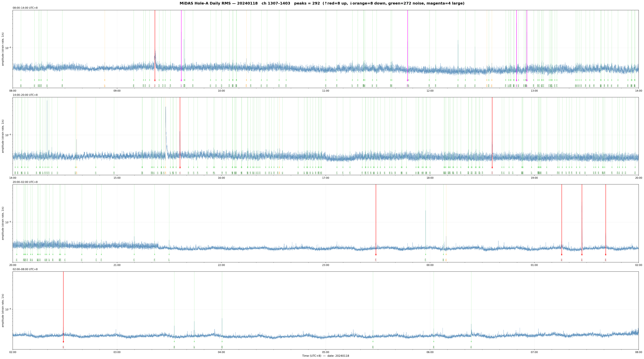Click the '06:00' time tick label
Screen dimensions: 644x359
tap(430, 352)
